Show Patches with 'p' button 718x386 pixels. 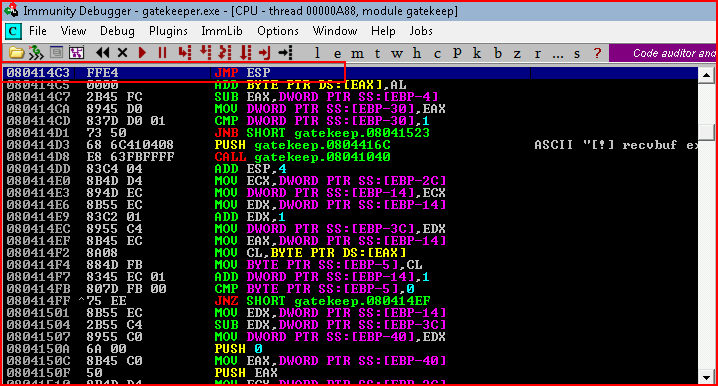[457, 53]
